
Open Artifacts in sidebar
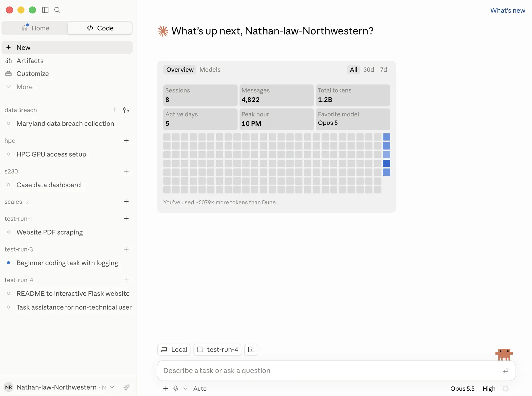tap(67, 61)
